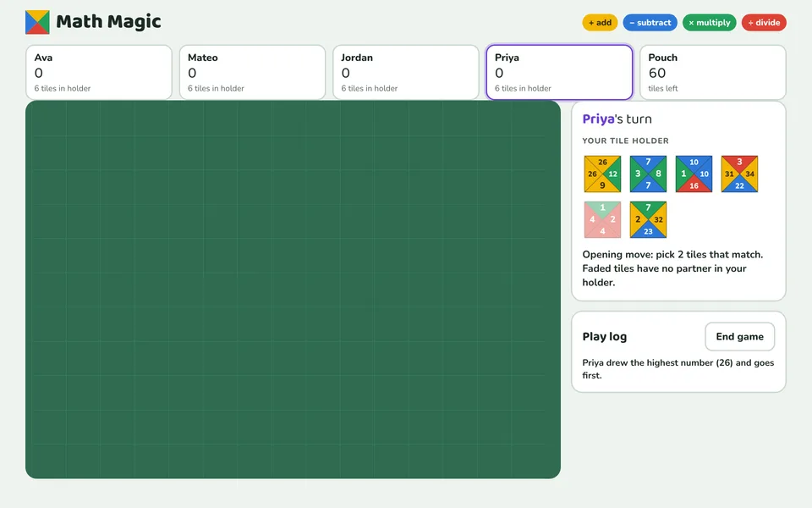Click the 'Play log' heading
The width and height of the screenshot is (812, 508).
[604, 336]
